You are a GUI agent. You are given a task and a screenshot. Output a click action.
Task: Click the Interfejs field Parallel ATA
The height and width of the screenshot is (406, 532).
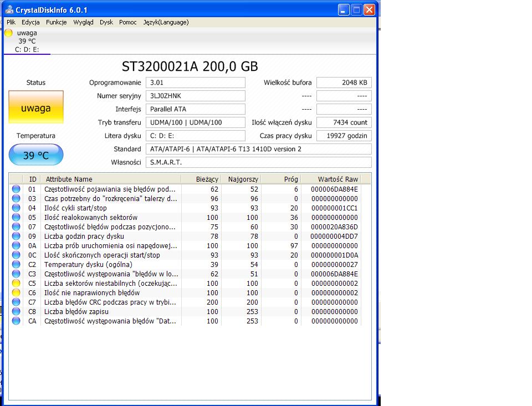196,109
